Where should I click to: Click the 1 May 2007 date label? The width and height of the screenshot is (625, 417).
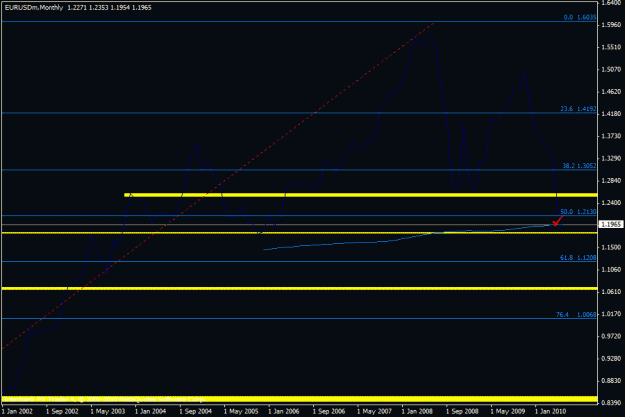pyautogui.click(x=373, y=411)
